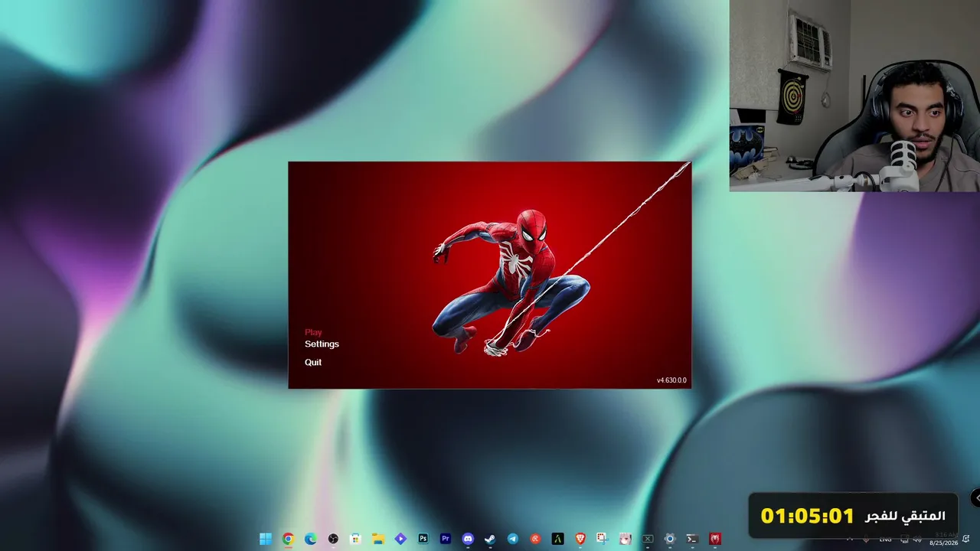Image resolution: width=980 pixels, height=551 pixels.
Task: Open the Terminal taskbar icon
Action: 692,539
